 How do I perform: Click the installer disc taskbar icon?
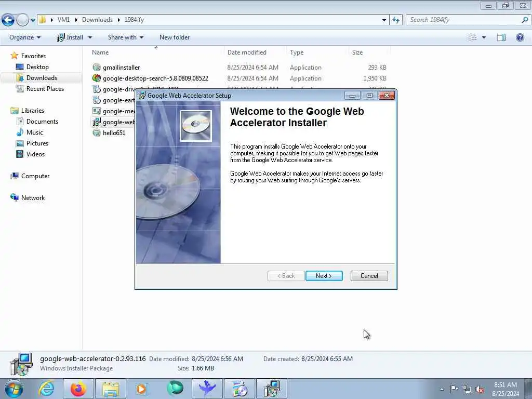(x=239, y=389)
